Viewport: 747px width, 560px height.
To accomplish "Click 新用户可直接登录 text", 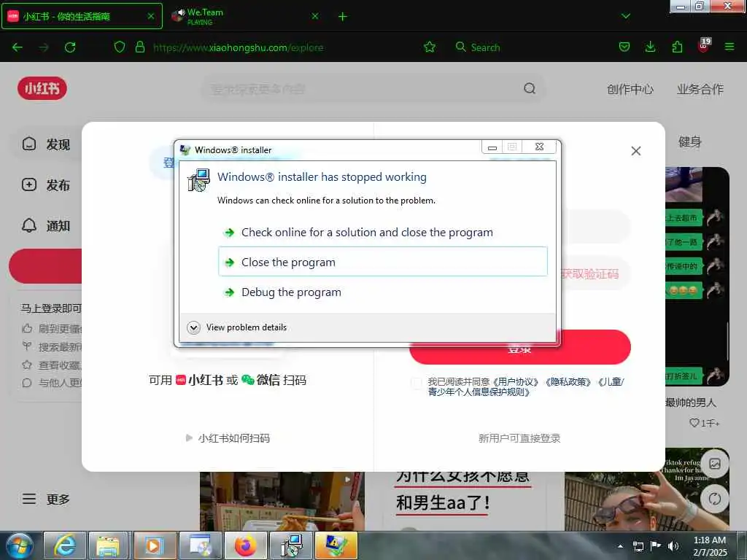I will tap(519, 438).
